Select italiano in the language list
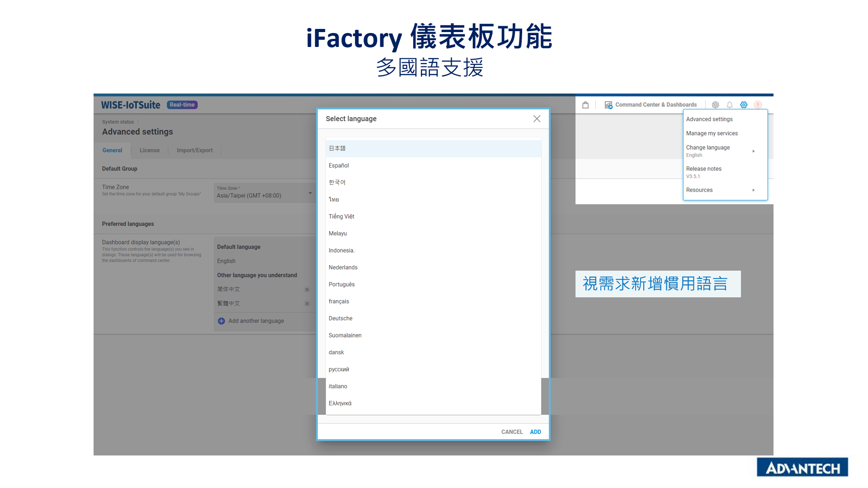 pyautogui.click(x=433, y=386)
